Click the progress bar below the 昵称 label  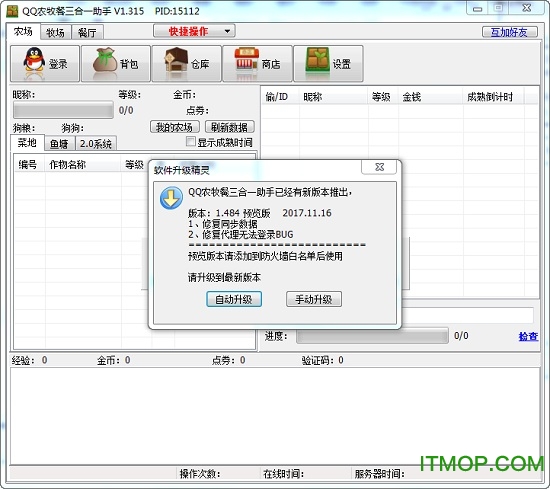point(63,110)
